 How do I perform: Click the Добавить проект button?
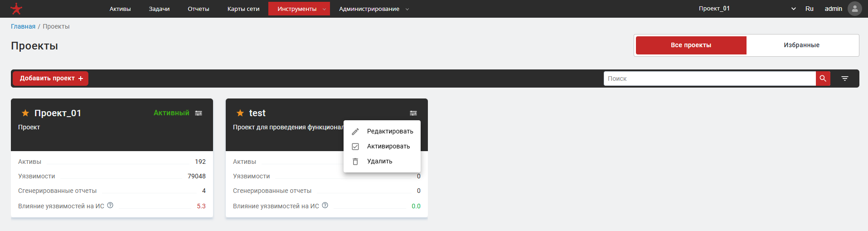(x=50, y=79)
